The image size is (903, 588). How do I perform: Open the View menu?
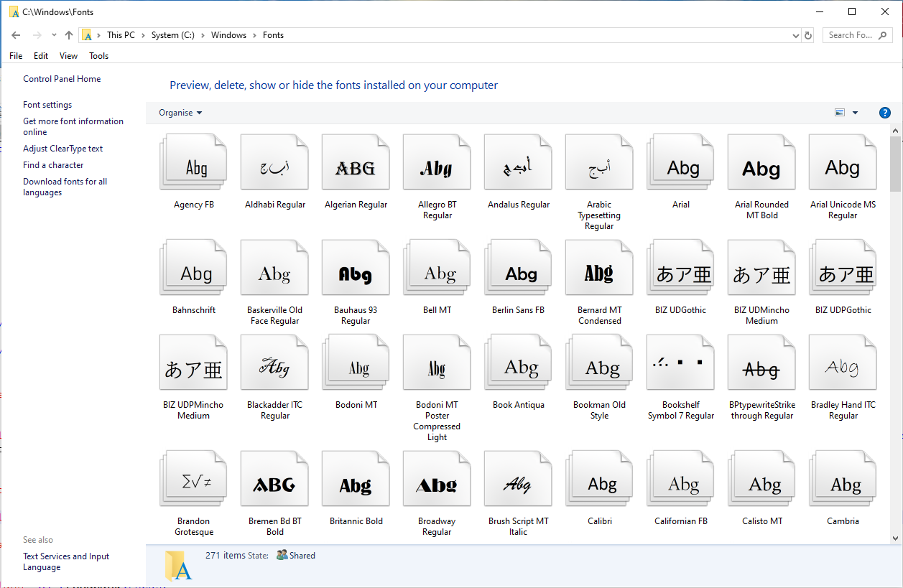[x=68, y=56]
